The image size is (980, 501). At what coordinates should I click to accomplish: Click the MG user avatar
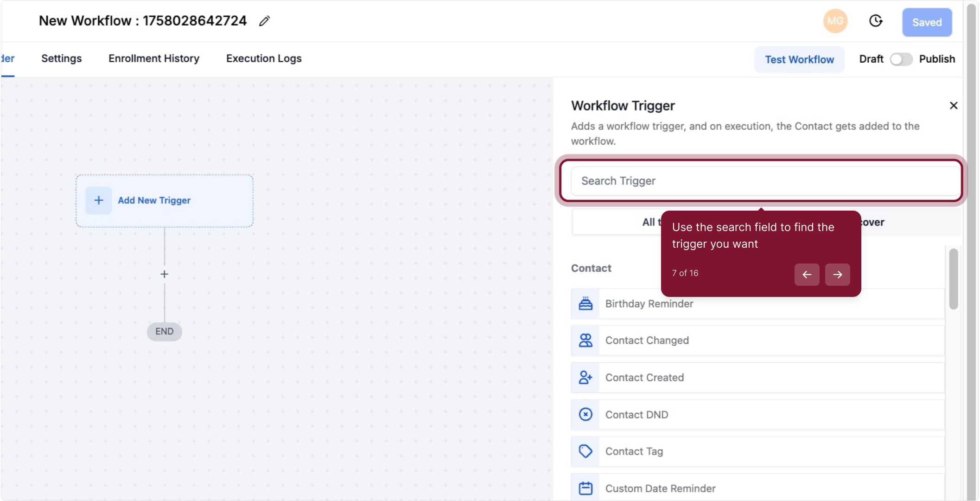pos(835,21)
